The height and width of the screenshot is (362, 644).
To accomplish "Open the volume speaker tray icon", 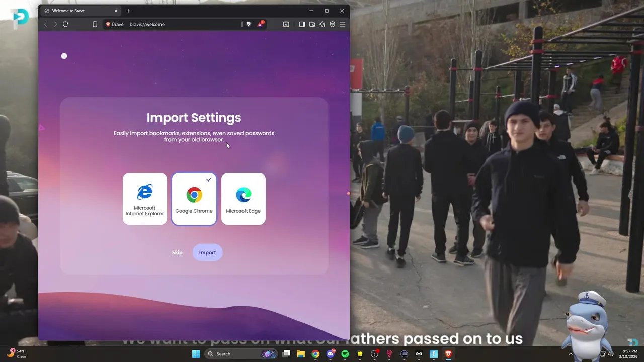I will [x=610, y=354].
